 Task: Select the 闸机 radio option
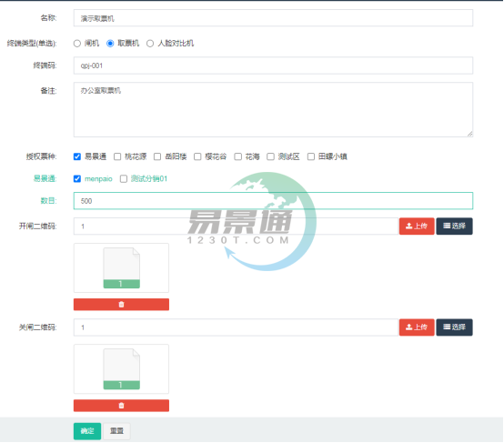click(76, 44)
